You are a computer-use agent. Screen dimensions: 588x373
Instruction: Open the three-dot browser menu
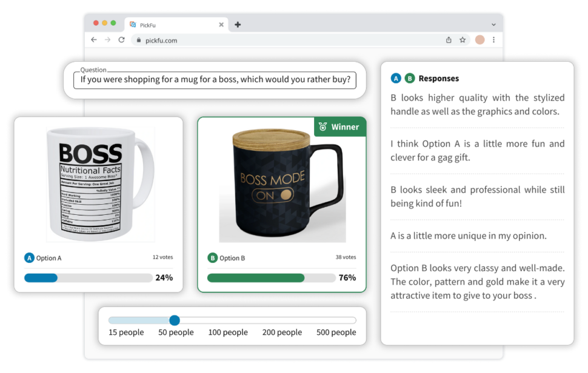tap(493, 40)
